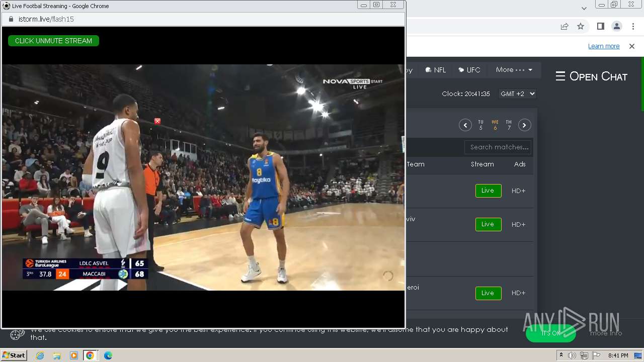Click the Team column header

(416, 164)
